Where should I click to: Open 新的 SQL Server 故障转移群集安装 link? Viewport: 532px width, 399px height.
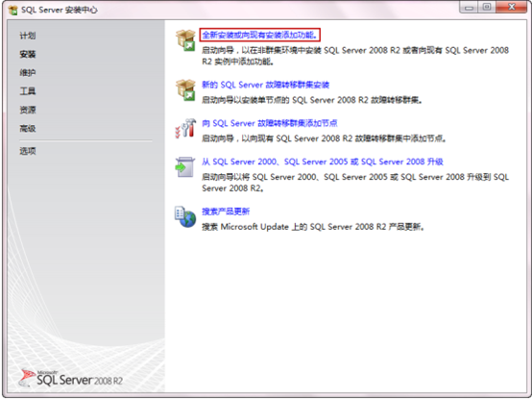point(266,85)
